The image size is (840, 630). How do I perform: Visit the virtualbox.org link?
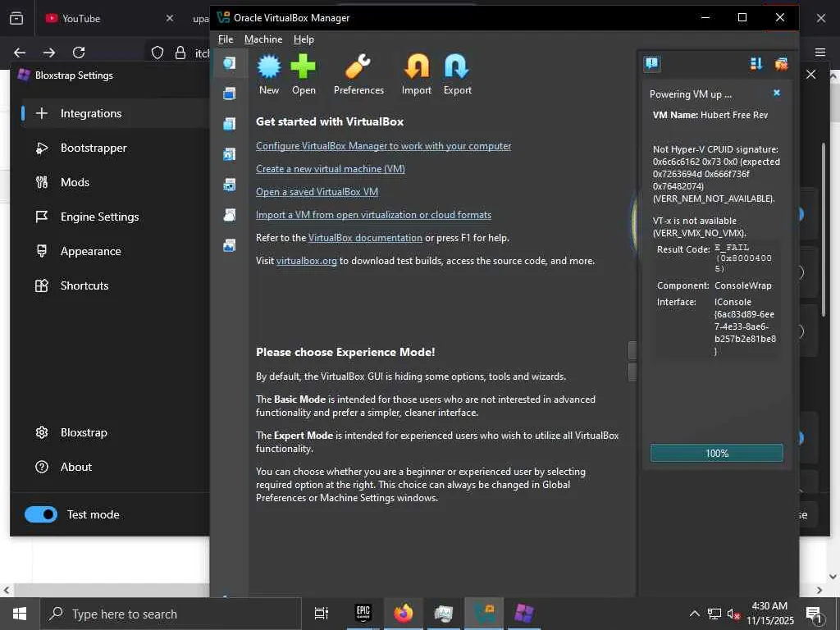[307, 261]
